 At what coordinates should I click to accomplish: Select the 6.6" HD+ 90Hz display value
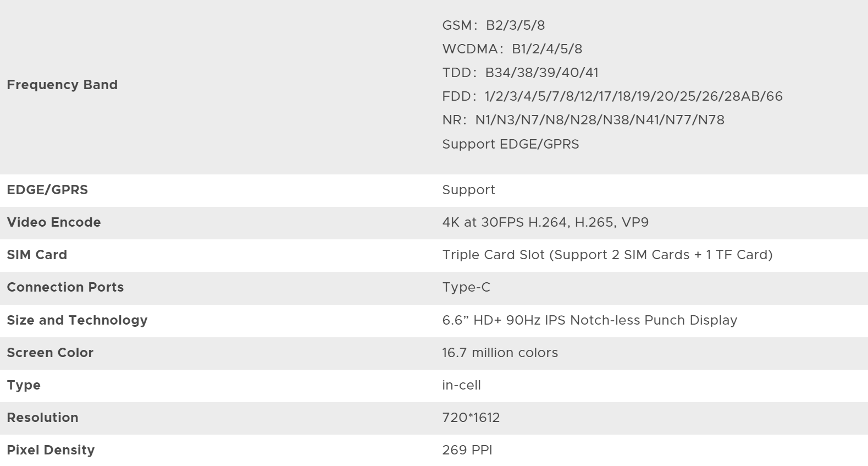coord(589,320)
